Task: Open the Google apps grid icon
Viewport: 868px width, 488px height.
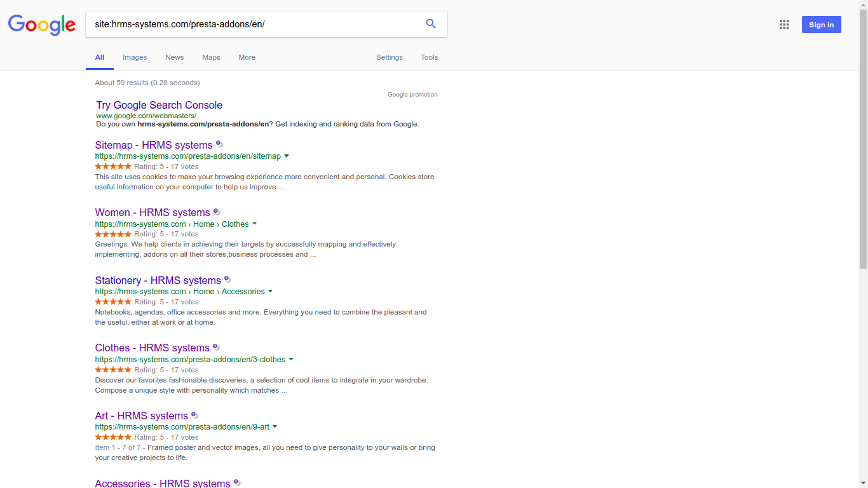Action: point(784,25)
